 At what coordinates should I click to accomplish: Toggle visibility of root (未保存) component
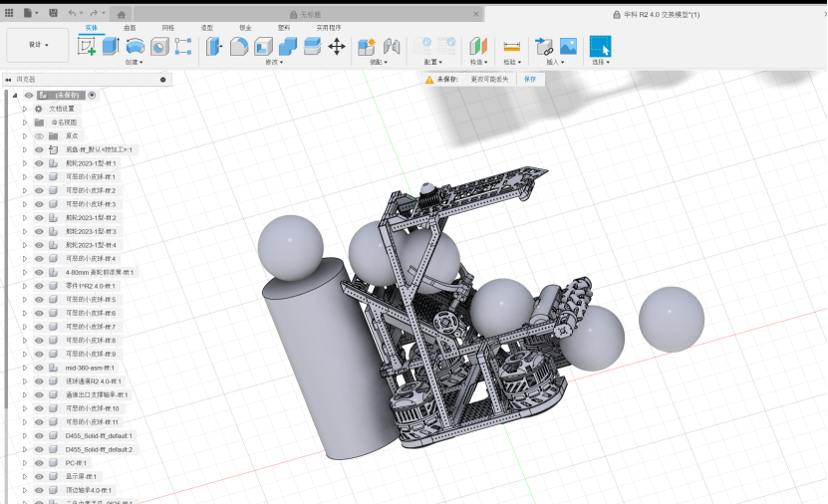pos(29,95)
